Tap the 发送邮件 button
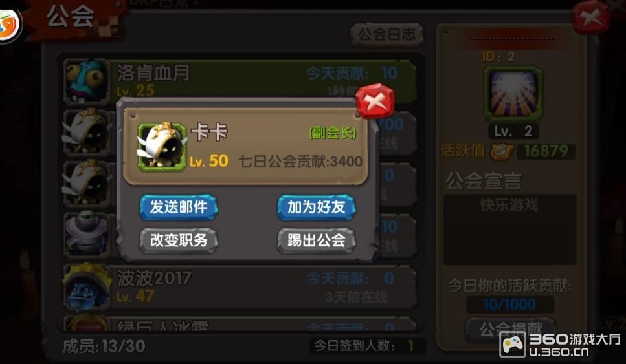 point(179,207)
